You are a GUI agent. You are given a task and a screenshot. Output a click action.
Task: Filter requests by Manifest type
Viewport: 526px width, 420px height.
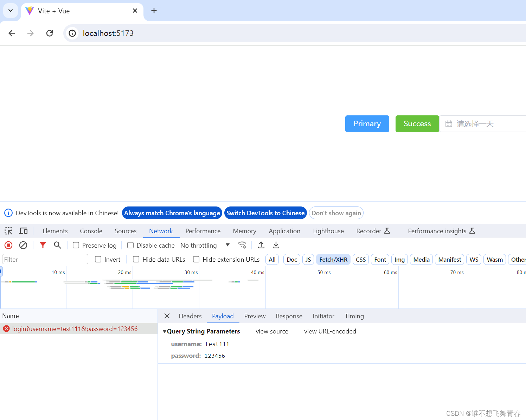pyautogui.click(x=450, y=259)
